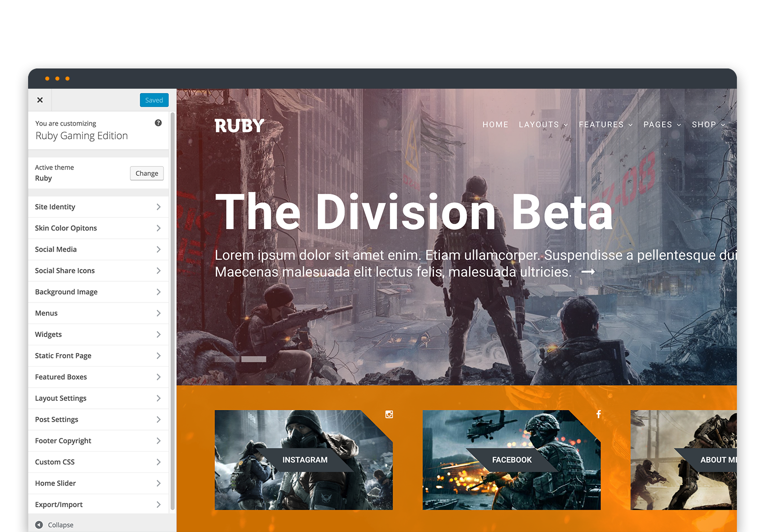Click the Collapse arrow icon
Image resolution: width=765 pixels, height=532 pixels.
(x=39, y=525)
